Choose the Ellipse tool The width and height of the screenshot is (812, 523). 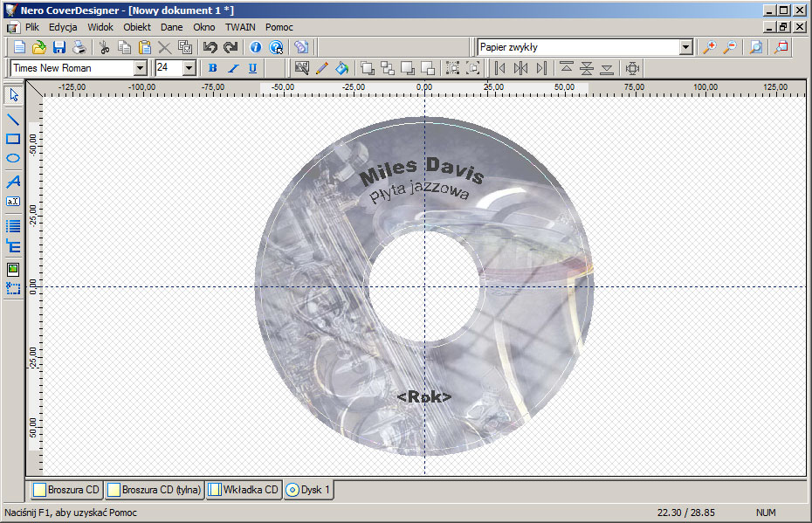pyautogui.click(x=13, y=159)
